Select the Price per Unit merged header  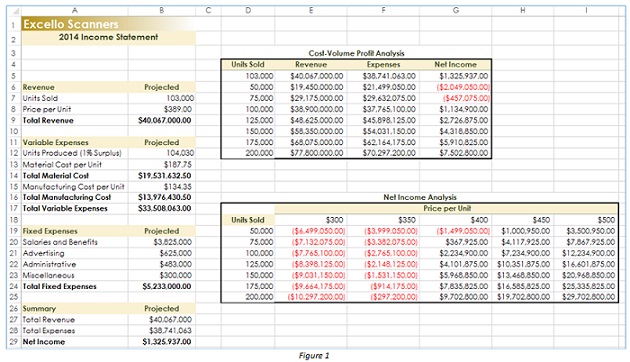coord(447,209)
